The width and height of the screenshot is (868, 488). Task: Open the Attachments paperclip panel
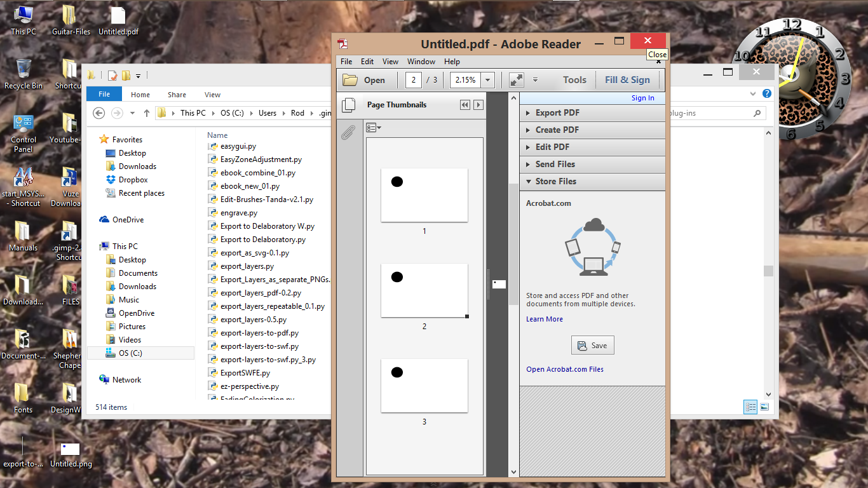(348, 133)
